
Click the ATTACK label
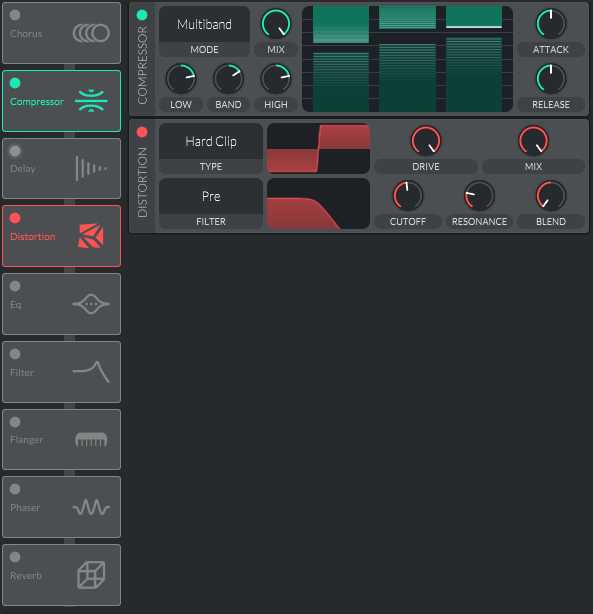tap(551, 50)
